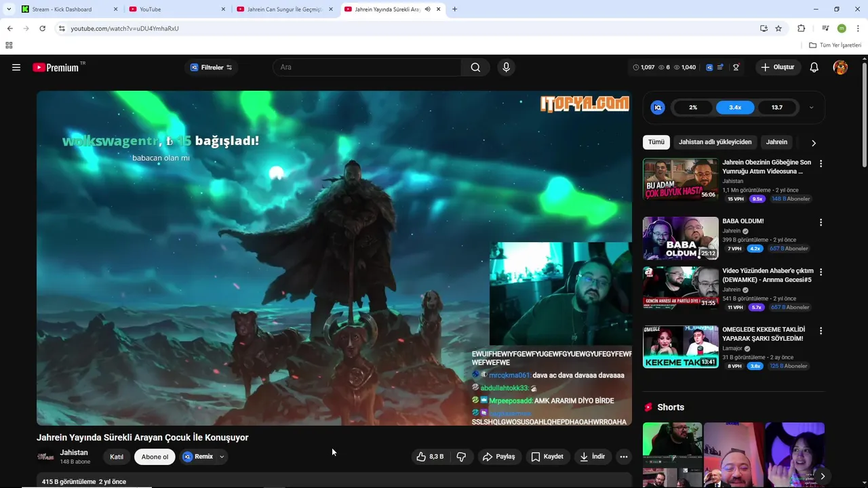Click the Ara search input field
The height and width of the screenshot is (488, 868).
pos(367,67)
